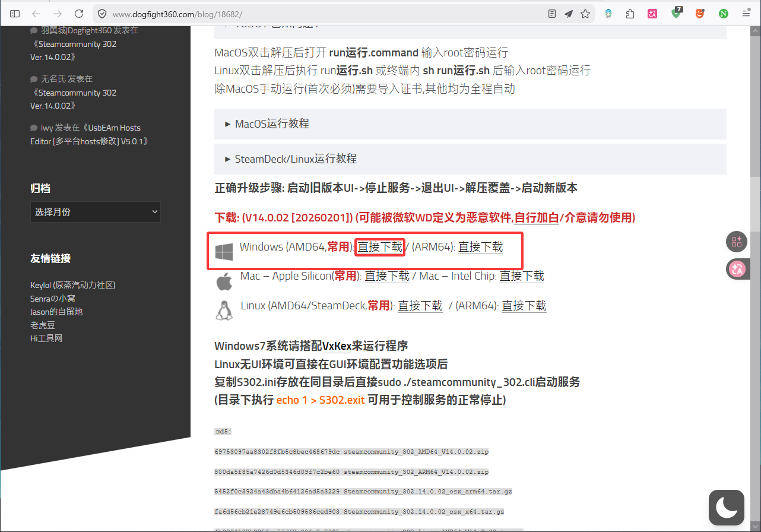The image size is (761, 532).
Task: Toggle dark mode with the moon button
Action: (x=727, y=508)
